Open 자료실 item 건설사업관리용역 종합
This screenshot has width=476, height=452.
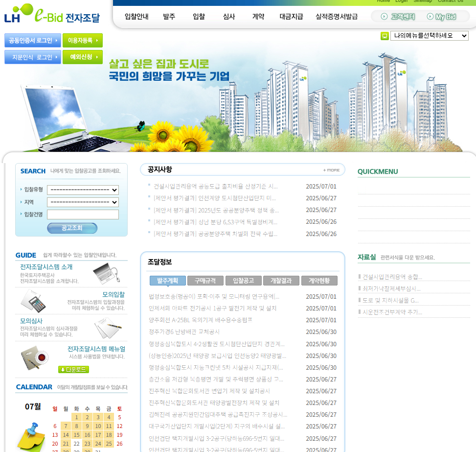coord(392,277)
